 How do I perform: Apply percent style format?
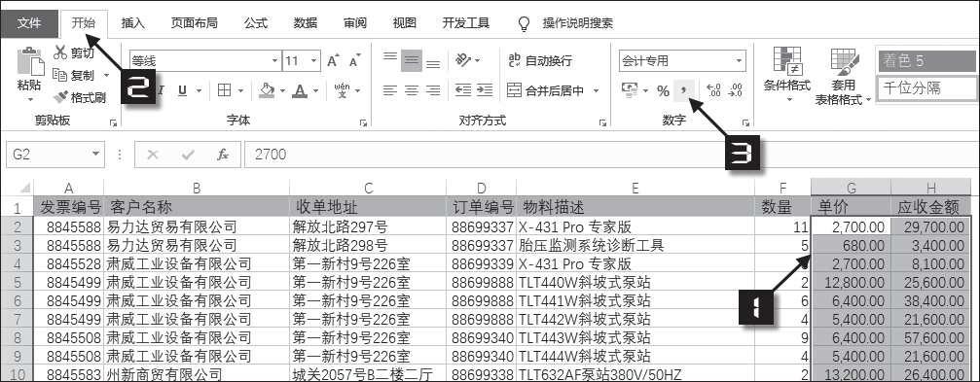point(663,91)
